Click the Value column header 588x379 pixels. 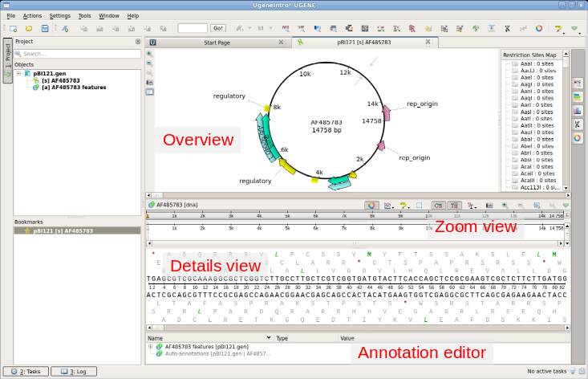point(347,338)
